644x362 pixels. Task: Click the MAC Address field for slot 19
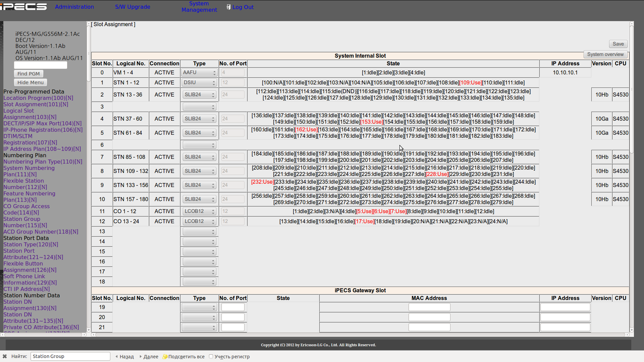click(x=429, y=307)
